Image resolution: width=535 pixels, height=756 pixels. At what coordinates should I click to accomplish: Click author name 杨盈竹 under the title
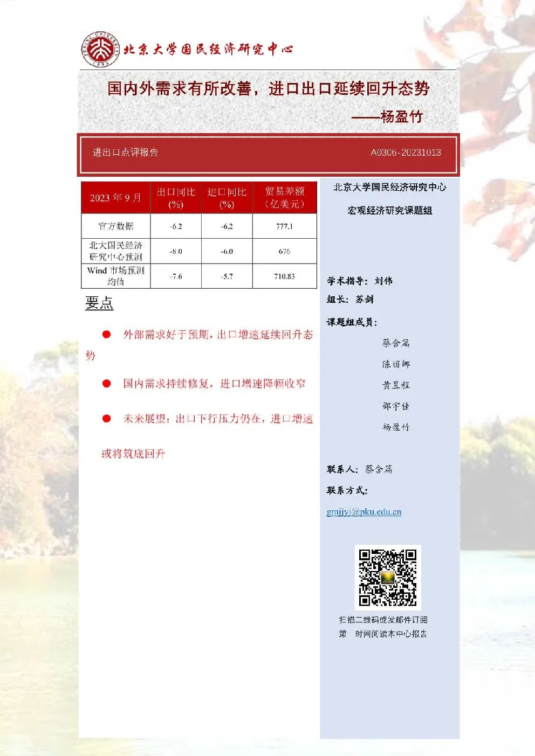click(x=402, y=116)
